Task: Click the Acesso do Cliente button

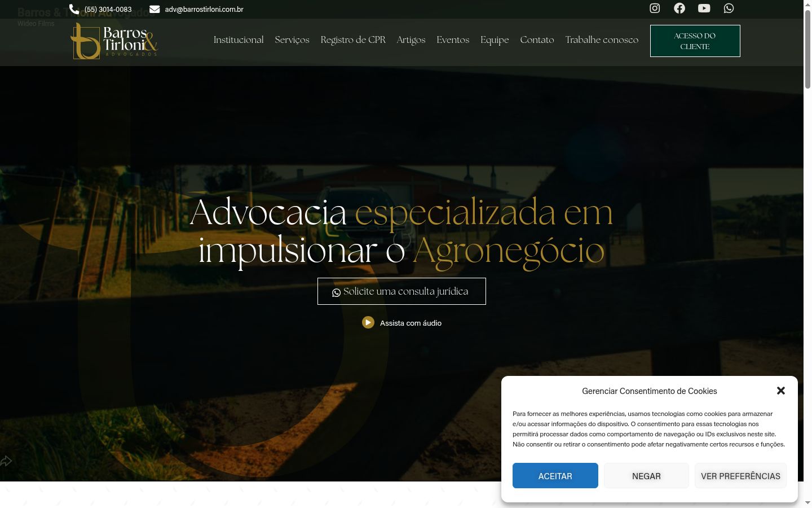Action: (x=695, y=41)
